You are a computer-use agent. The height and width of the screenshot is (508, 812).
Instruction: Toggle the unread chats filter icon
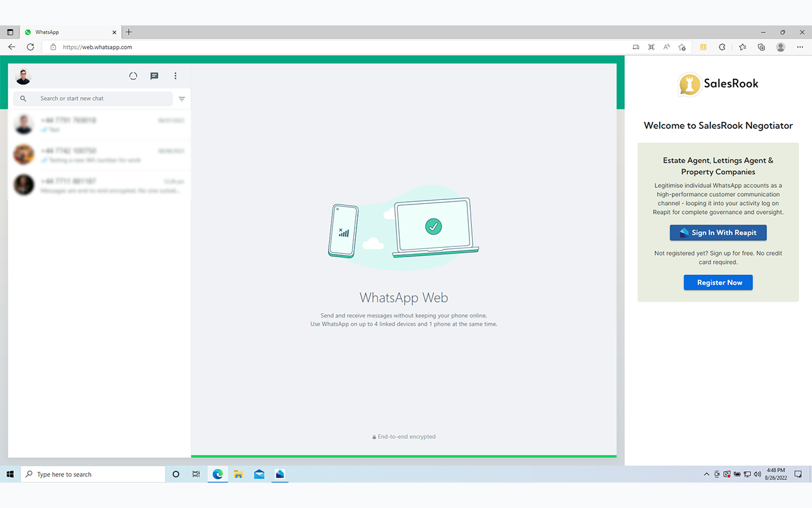click(x=182, y=99)
